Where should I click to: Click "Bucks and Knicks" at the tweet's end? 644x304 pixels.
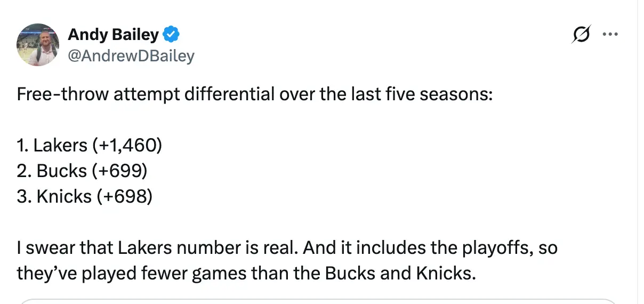pos(412,273)
